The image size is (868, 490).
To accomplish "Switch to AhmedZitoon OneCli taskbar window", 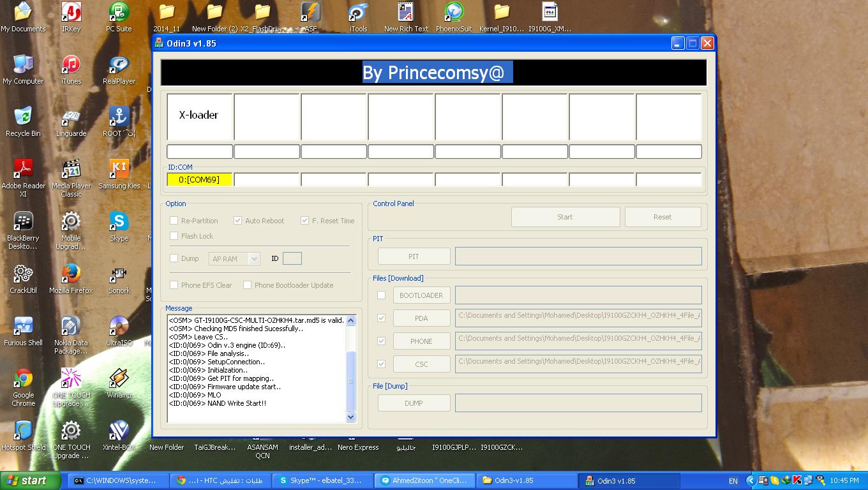I will click(425, 481).
